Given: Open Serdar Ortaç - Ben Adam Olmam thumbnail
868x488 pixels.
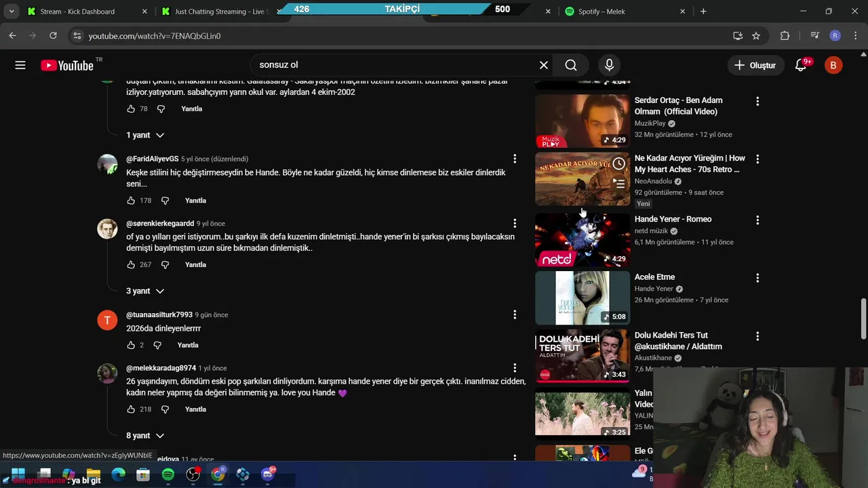Looking at the screenshot, I should coord(583,121).
